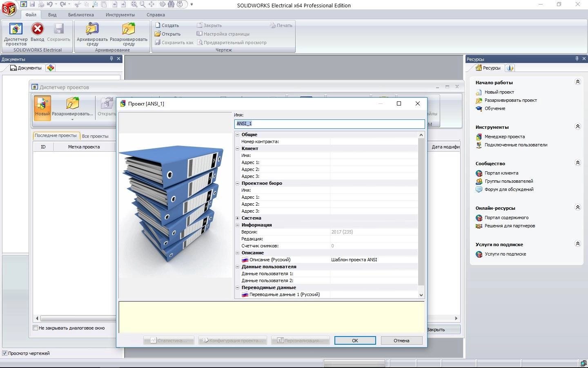The width and height of the screenshot is (588, 368).
Task: Click the ID column header
Action: (43, 147)
